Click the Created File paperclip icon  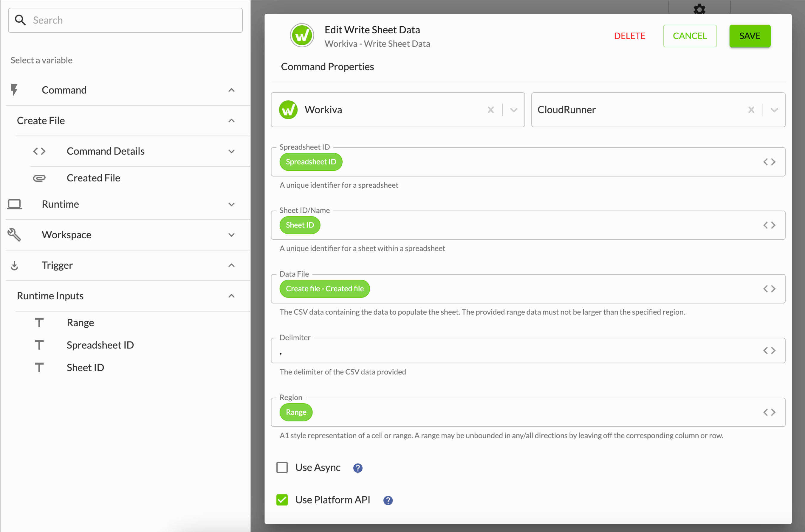click(x=39, y=178)
